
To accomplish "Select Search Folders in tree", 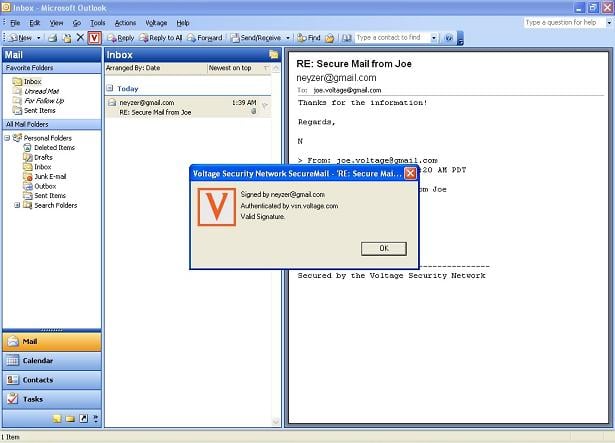I will click(x=55, y=206).
